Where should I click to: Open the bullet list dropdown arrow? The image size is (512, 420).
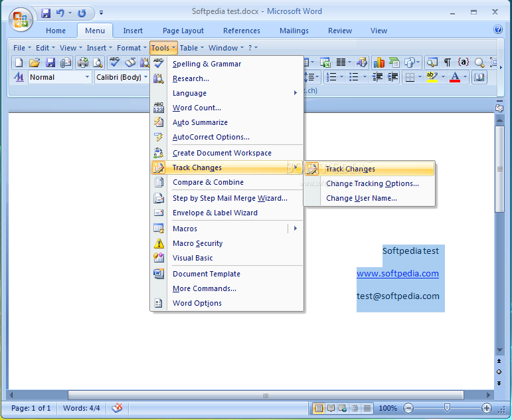[x=365, y=77]
